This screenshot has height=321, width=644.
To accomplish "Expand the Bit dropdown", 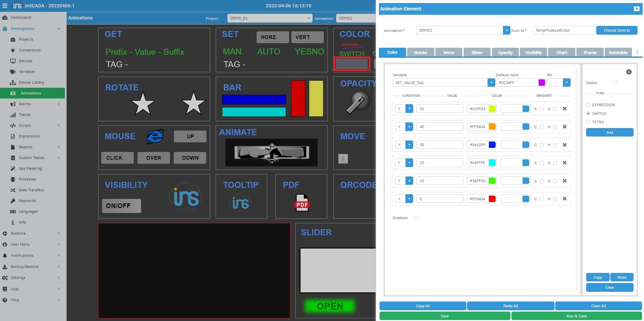I will coord(567,83).
